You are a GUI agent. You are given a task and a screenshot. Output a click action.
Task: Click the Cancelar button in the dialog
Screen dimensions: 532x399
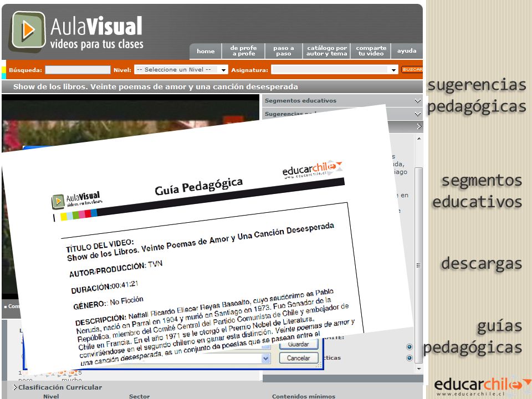point(299,358)
